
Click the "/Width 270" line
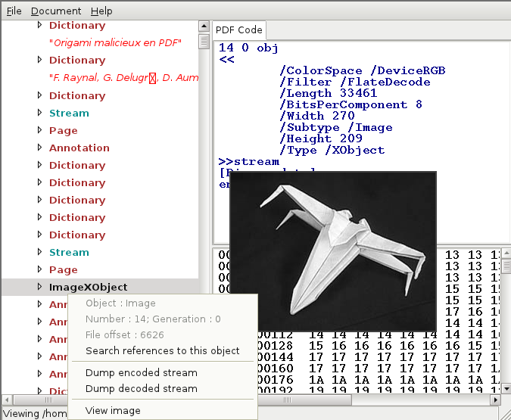[317, 116]
